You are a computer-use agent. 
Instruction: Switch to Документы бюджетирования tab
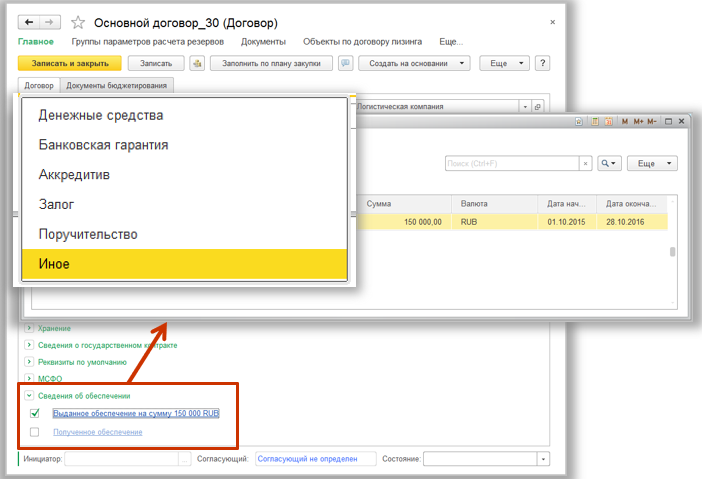click(118, 86)
